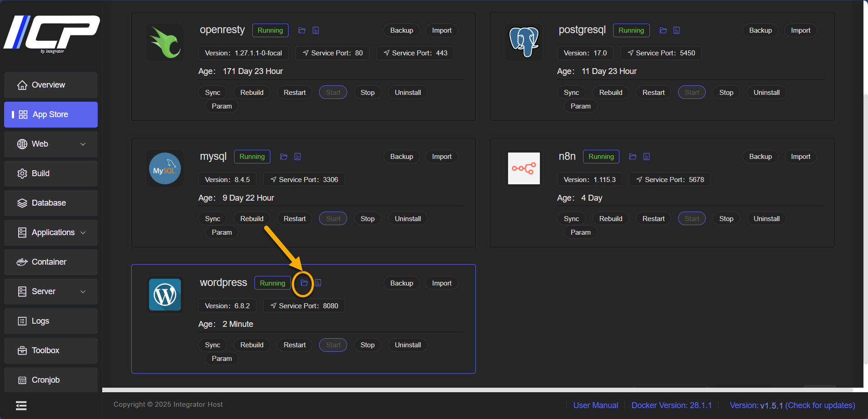
Task: Click the n8n app logo
Action: click(x=524, y=168)
